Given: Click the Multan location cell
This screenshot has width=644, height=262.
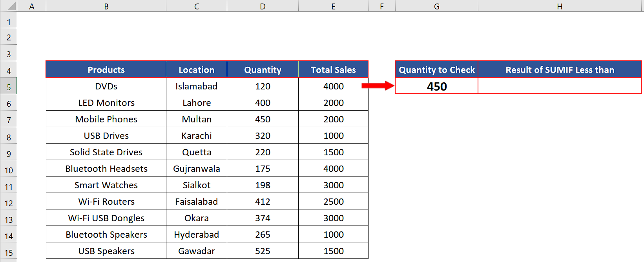Looking at the screenshot, I should click(x=197, y=119).
